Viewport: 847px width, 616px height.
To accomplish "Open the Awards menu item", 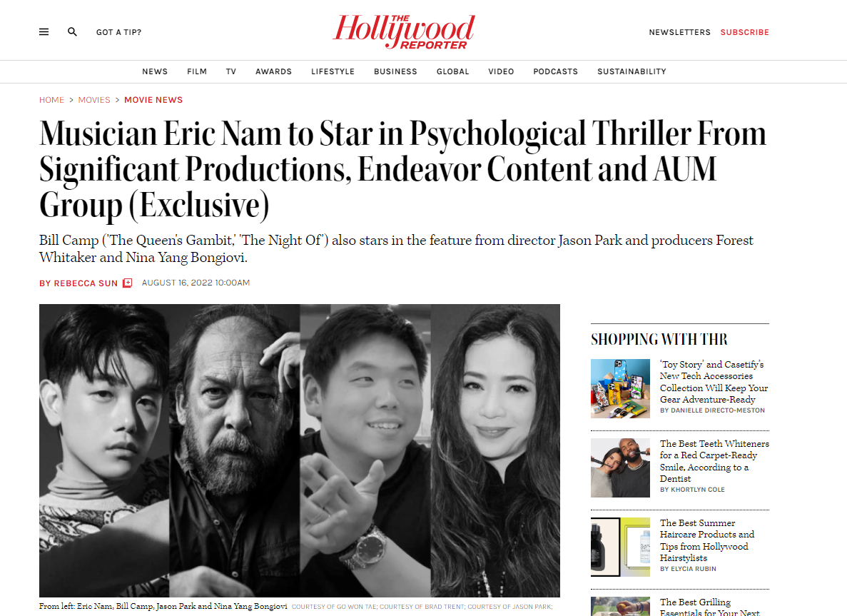I will click(274, 71).
